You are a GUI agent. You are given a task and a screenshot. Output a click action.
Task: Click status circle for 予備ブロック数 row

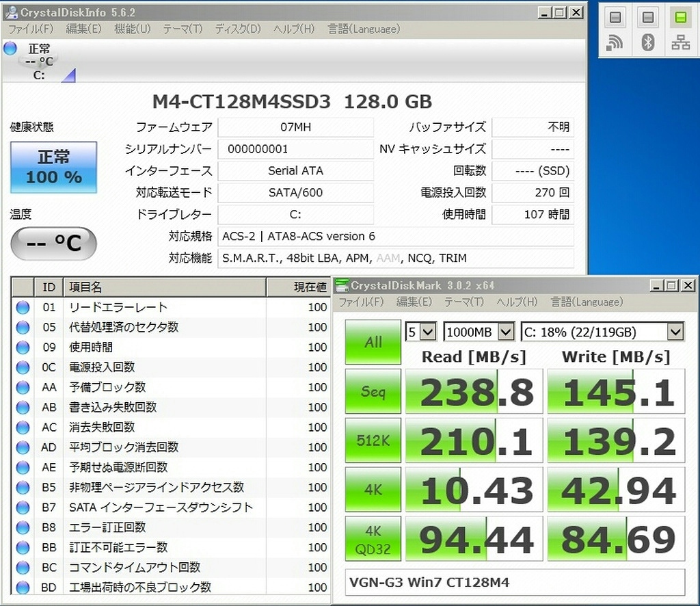click(x=23, y=387)
